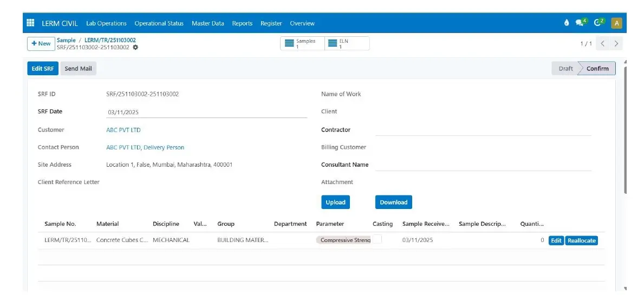The width and height of the screenshot is (644, 307).
Task: Go to previous record arrow
Action: [x=603, y=43]
